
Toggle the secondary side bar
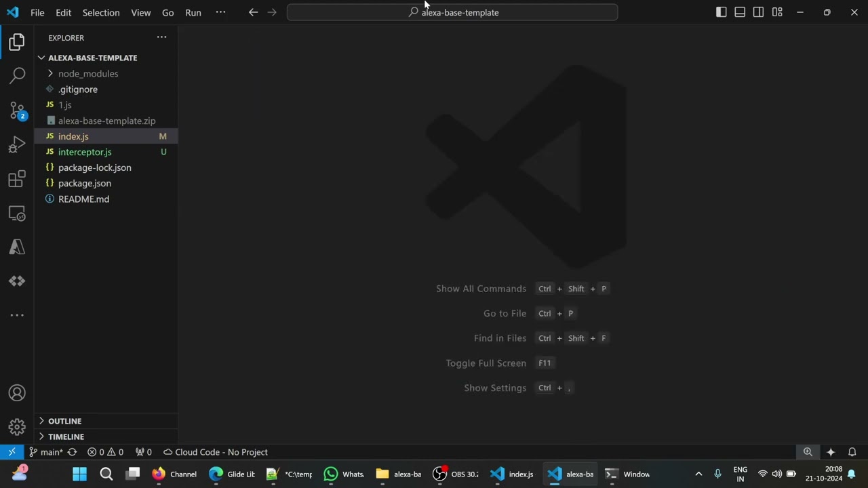[x=758, y=12]
